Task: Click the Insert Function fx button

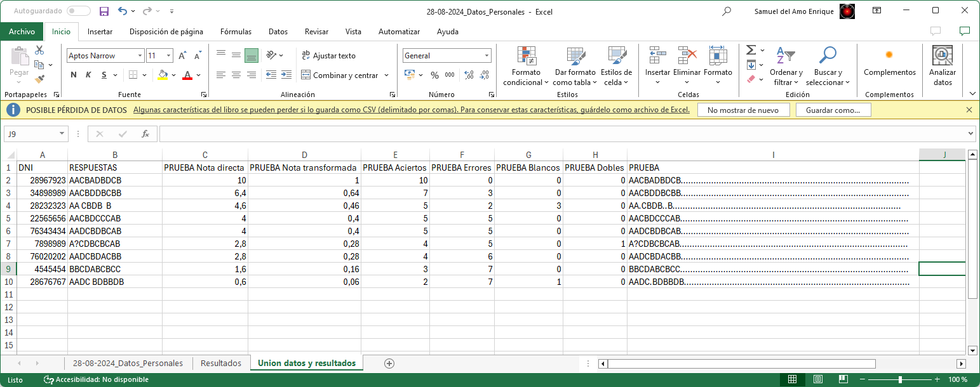Action: pyautogui.click(x=145, y=134)
